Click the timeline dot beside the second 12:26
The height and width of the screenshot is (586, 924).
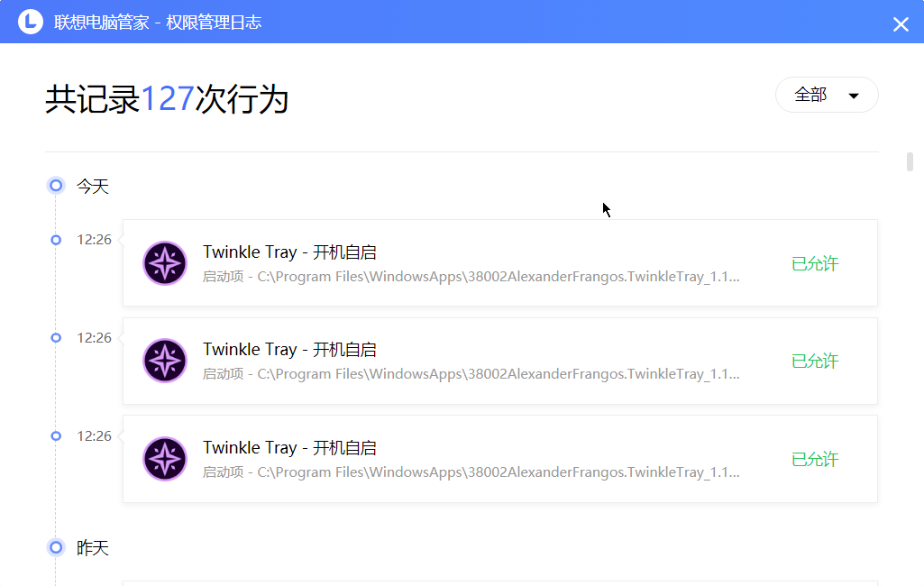pos(56,338)
